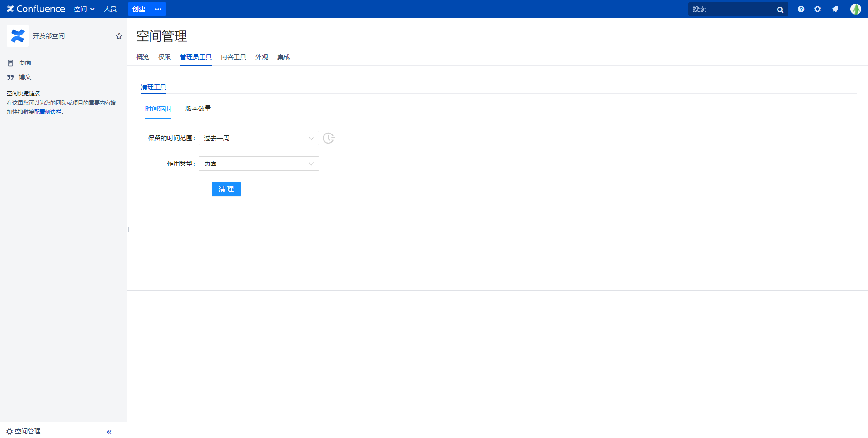Image resolution: width=868 pixels, height=438 pixels.
Task: Switch to the 权限 tab
Action: (164, 57)
